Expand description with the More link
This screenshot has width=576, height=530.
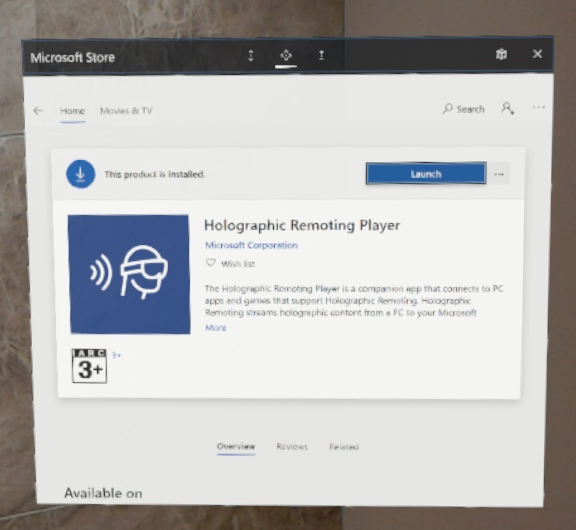[216, 328]
